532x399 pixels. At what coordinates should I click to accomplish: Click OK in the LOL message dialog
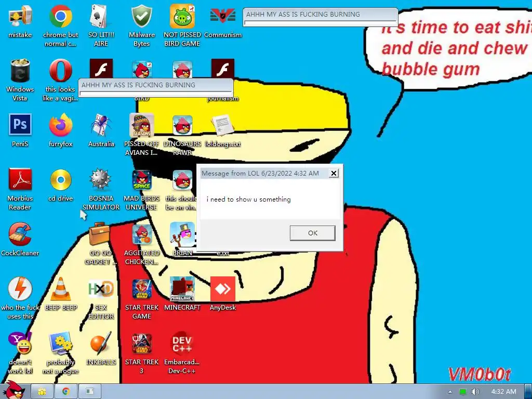click(312, 233)
